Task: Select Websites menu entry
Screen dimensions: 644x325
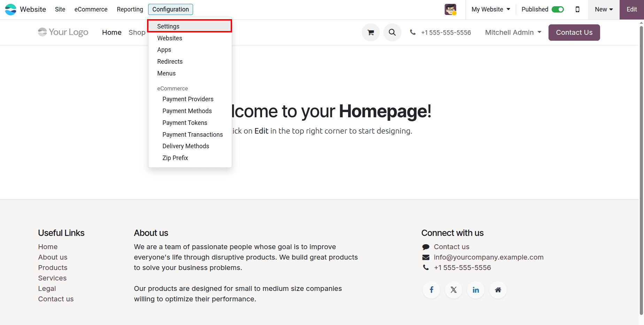Action: [190, 38]
